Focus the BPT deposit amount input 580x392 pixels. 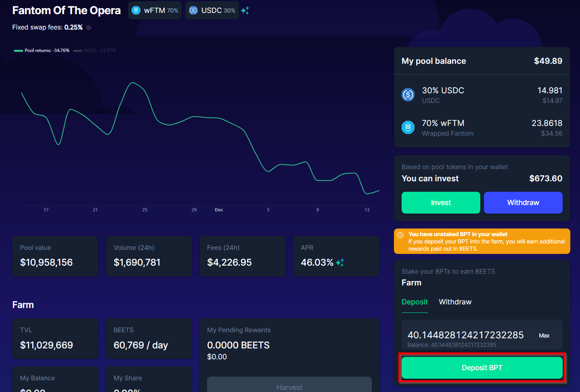point(465,335)
